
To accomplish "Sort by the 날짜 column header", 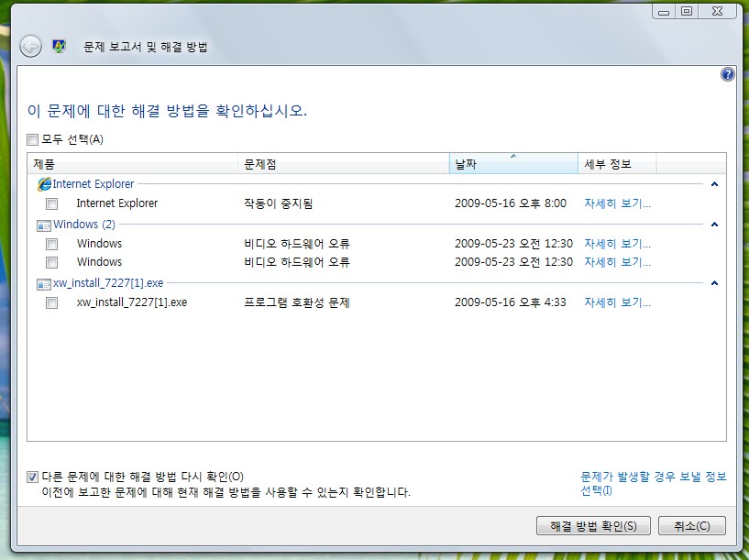I will 513,164.
